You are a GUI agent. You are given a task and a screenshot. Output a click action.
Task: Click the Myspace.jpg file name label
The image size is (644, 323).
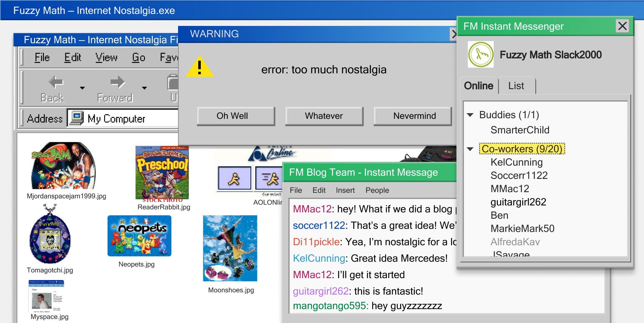click(50, 317)
